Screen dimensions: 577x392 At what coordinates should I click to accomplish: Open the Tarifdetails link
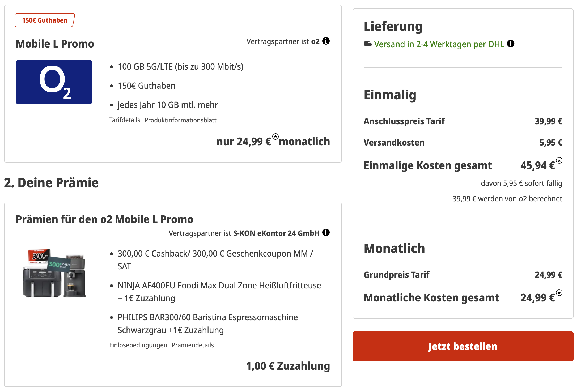(x=125, y=120)
